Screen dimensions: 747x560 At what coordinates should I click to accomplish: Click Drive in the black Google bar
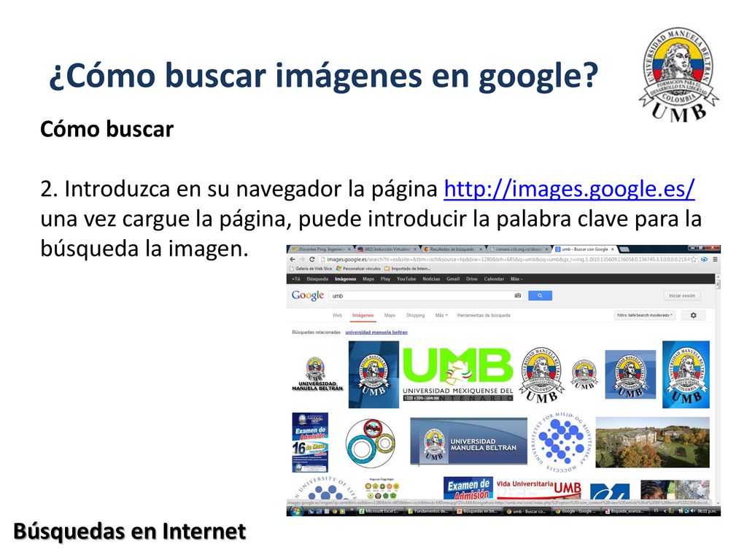472,279
